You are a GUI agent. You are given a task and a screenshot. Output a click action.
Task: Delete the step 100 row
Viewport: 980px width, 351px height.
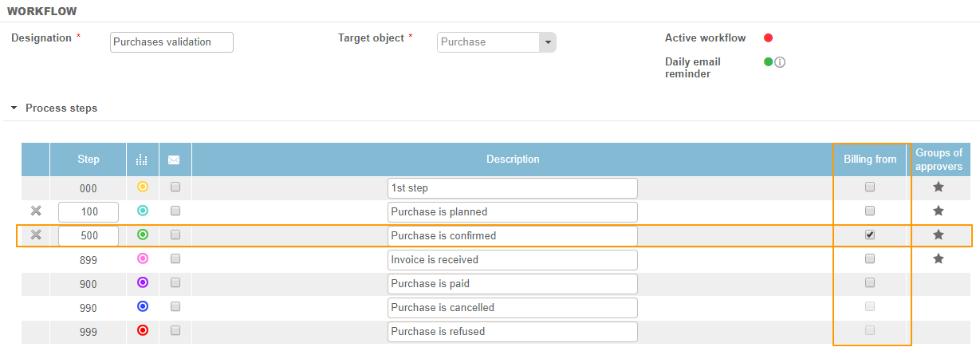36,211
